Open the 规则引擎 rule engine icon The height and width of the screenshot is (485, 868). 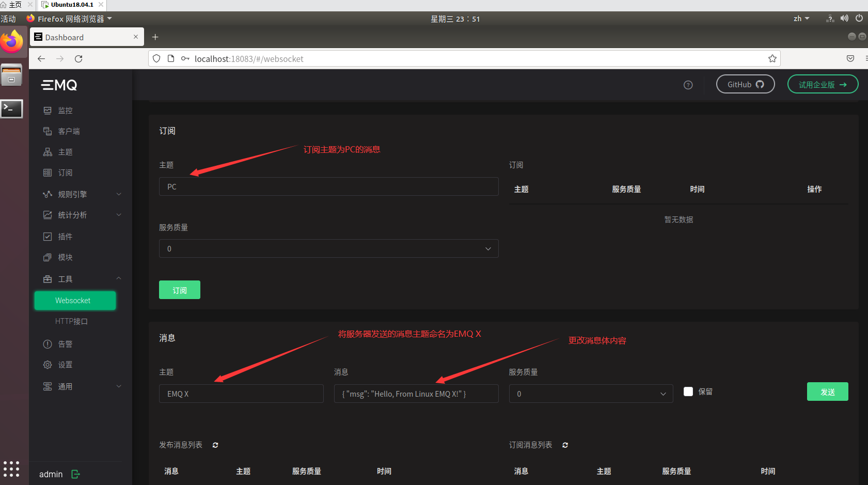coord(48,194)
